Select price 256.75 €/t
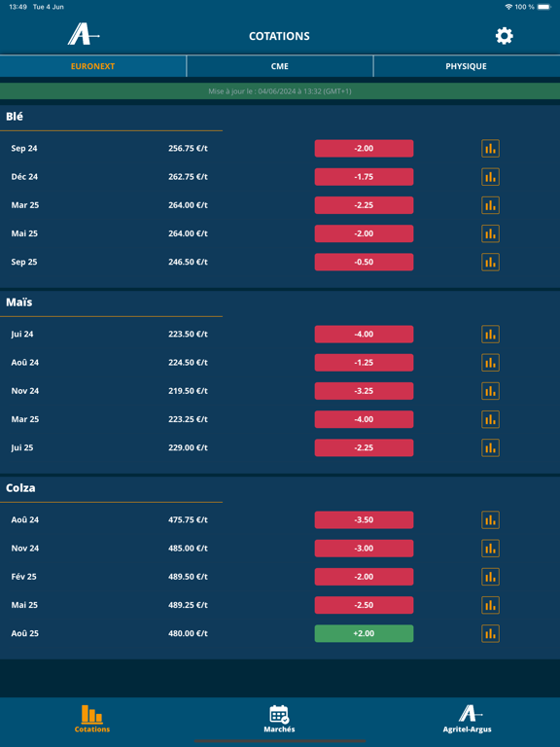This screenshot has width=560, height=747. 188,148
